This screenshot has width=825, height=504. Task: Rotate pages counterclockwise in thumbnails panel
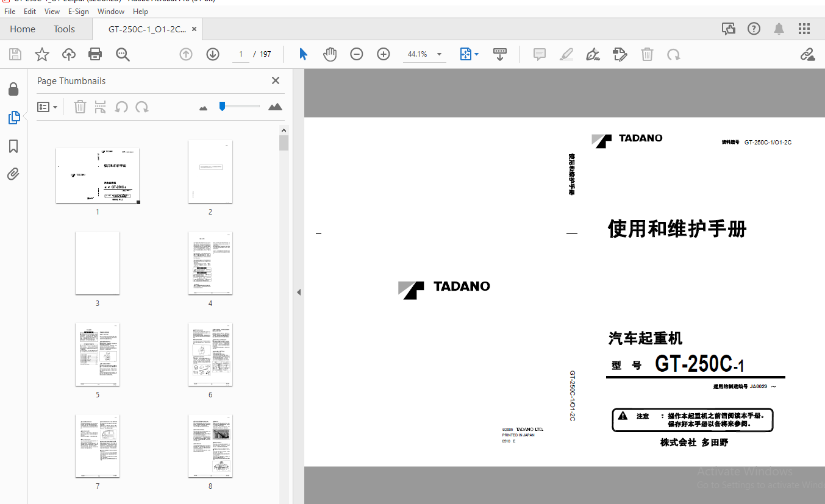point(121,107)
